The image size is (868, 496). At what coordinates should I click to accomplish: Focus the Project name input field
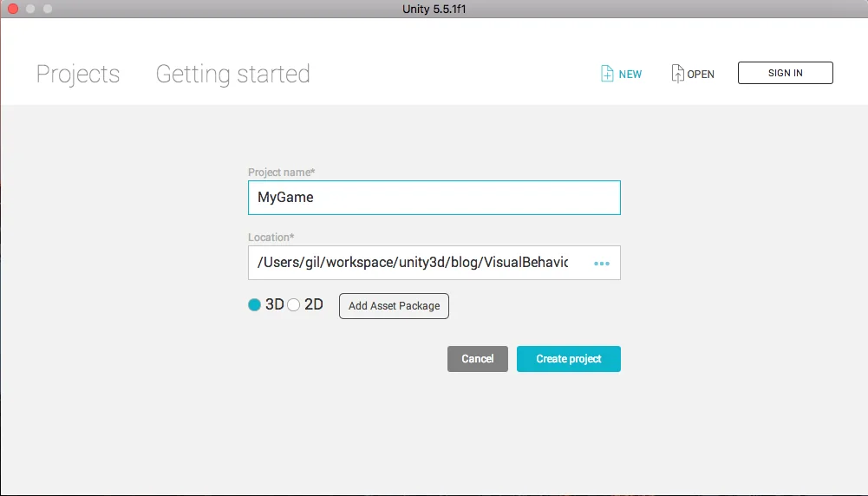[x=434, y=198]
